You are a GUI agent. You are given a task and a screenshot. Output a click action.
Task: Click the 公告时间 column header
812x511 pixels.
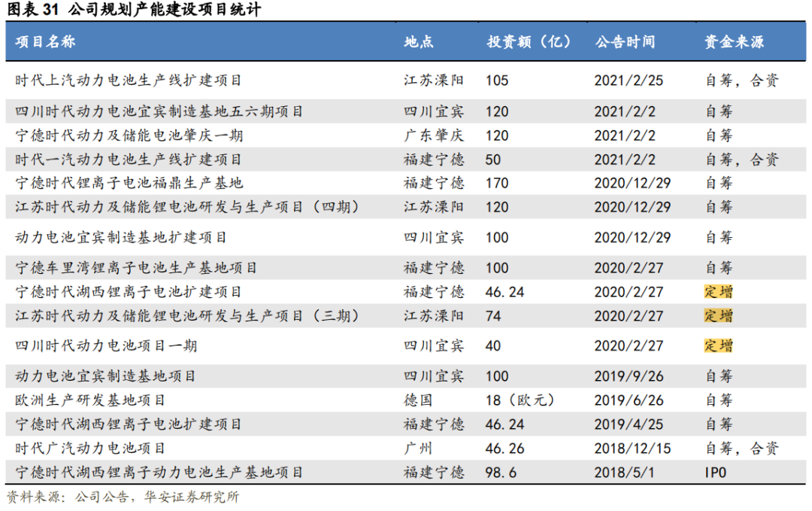tap(625, 42)
